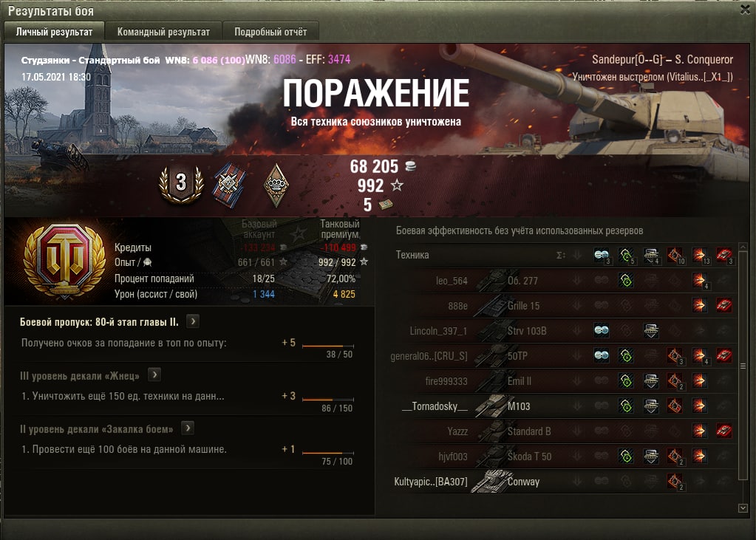756x540 pixels.
Task: Click player name fire999333
Action: coord(446,381)
